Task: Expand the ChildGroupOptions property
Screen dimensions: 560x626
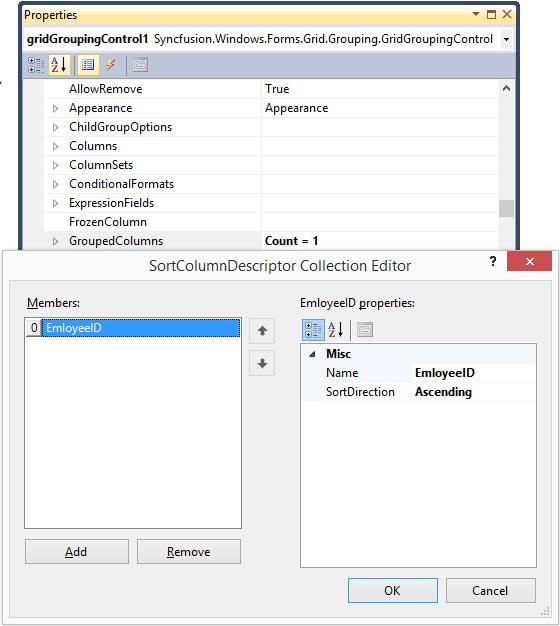Action: pyautogui.click(x=55, y=127)
